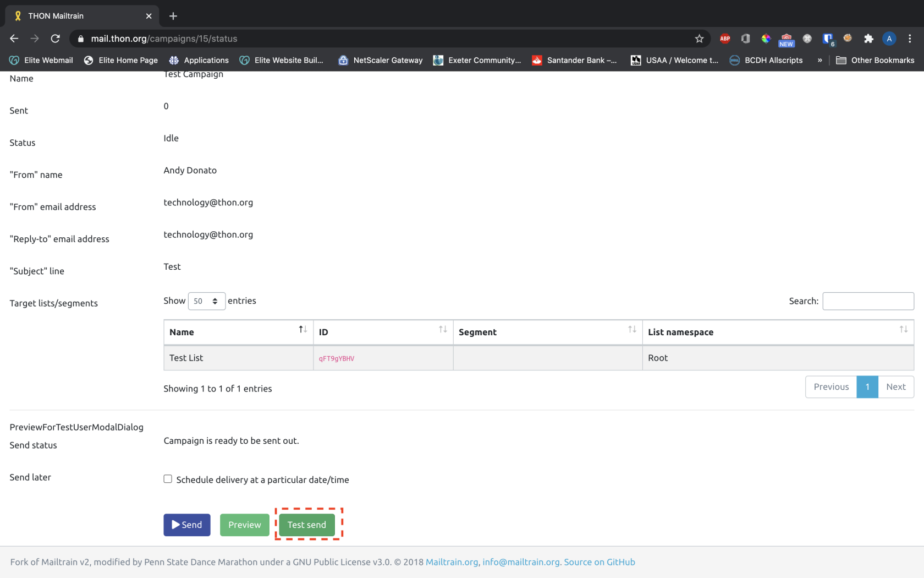
Task: Open the Adblock Plus extension
Action: [725, 39]
